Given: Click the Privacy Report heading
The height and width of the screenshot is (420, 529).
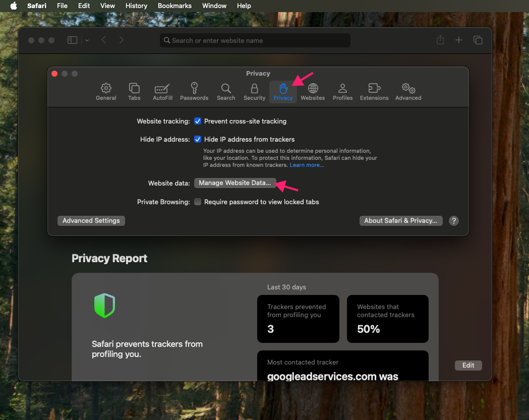Looking at the screenshot, I should 109,259.
